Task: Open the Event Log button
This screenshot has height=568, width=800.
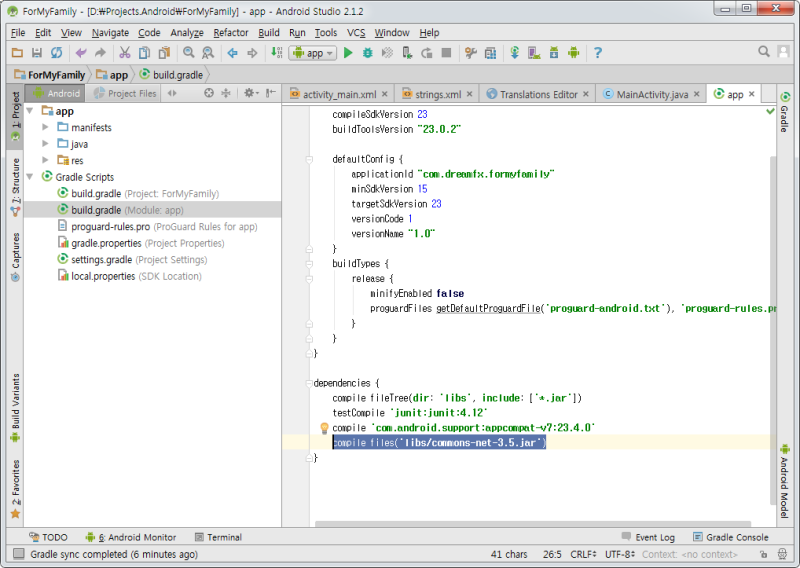Action: point(648,537)
